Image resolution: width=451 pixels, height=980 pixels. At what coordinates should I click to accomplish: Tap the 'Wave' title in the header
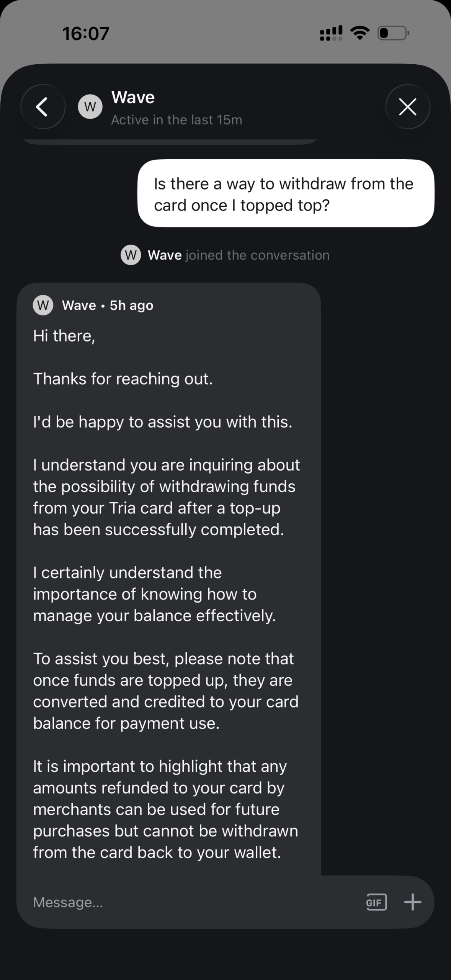click(x=133, y=97)
